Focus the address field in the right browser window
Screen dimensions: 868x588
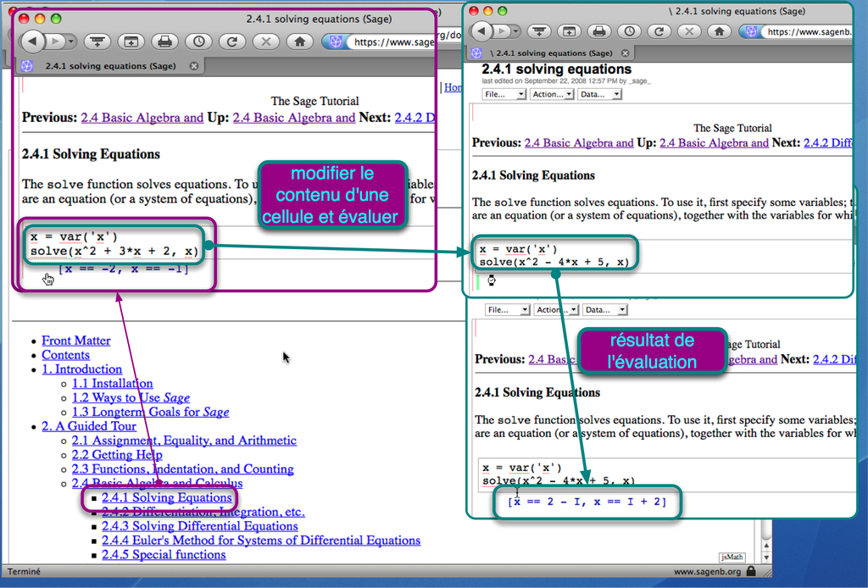[807, 31]
